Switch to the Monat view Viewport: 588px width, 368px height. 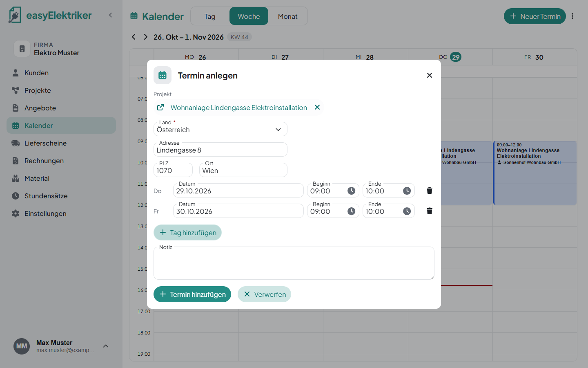tap(287, 16)
